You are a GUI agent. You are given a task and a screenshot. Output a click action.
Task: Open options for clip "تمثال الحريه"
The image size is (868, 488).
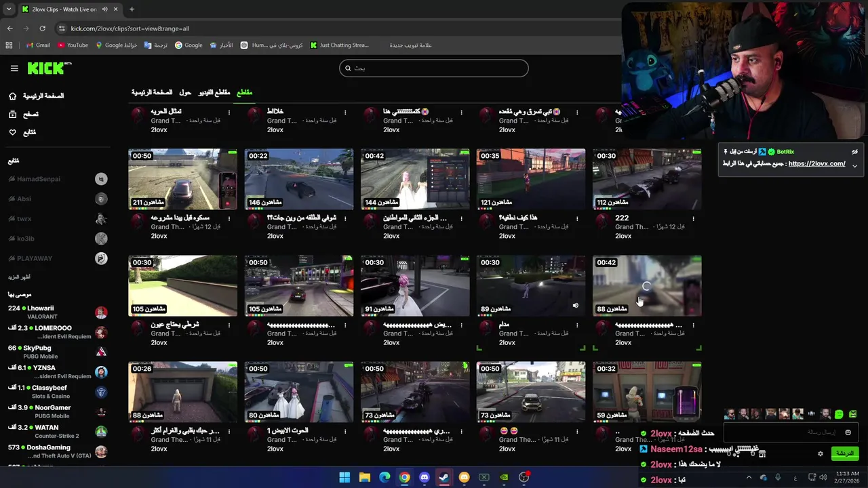tap(229, 113)
